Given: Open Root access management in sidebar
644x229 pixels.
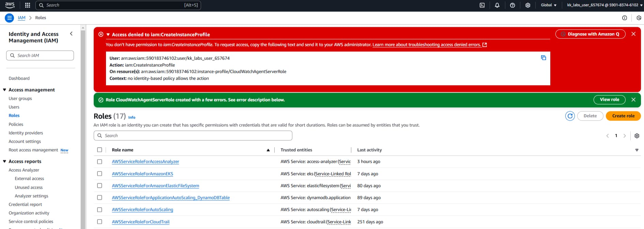Looking at the screenshot, I should (x=33, y=150).
